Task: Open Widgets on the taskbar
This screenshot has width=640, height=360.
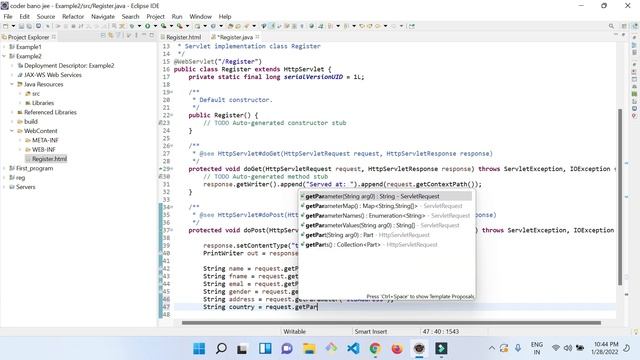Action: coord(265,348)
